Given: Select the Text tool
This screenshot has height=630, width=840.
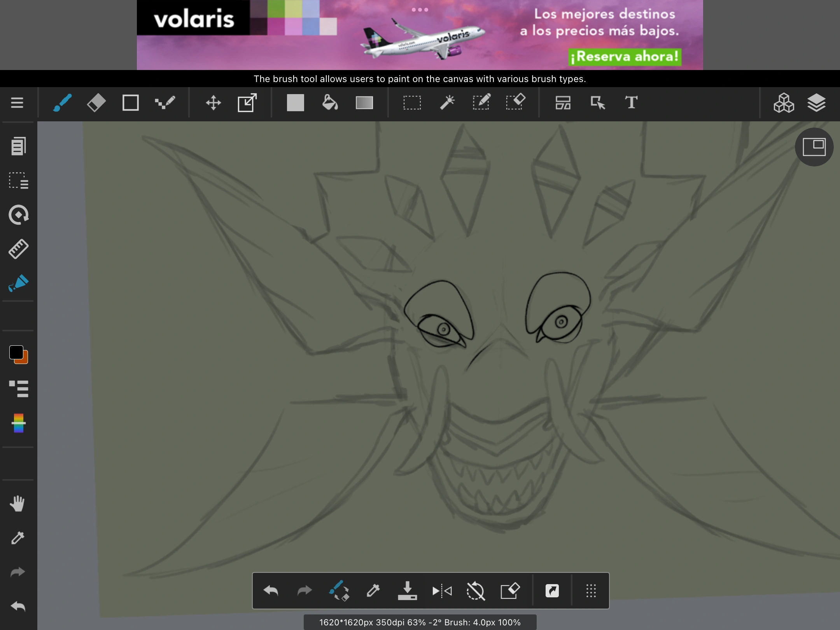Looking at the screenshot, I should tap(631, 103).
